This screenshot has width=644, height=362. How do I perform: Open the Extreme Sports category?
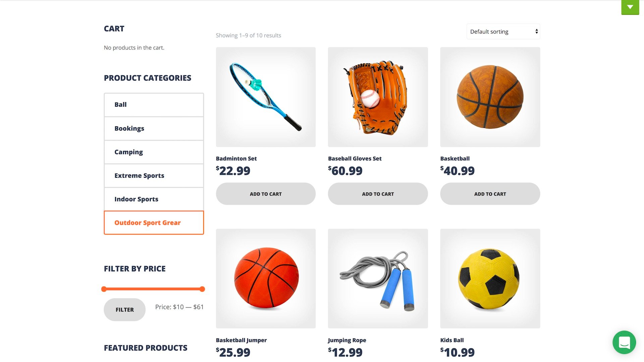pyautogui.click(x=154, y=176)
